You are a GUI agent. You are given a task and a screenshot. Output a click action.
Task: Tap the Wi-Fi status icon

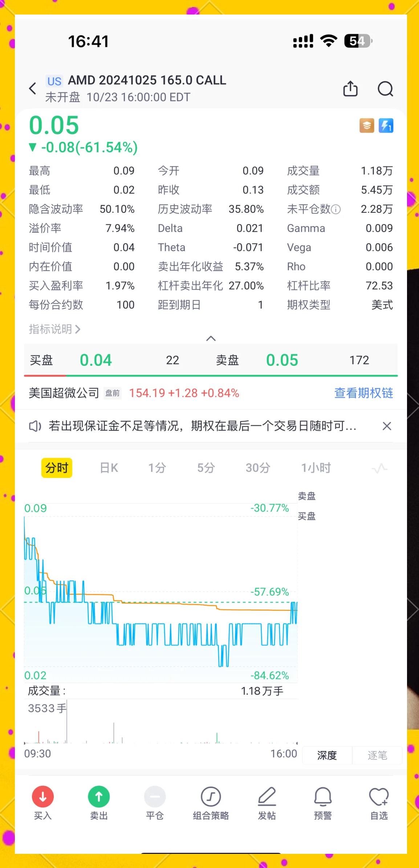(329, 41)
